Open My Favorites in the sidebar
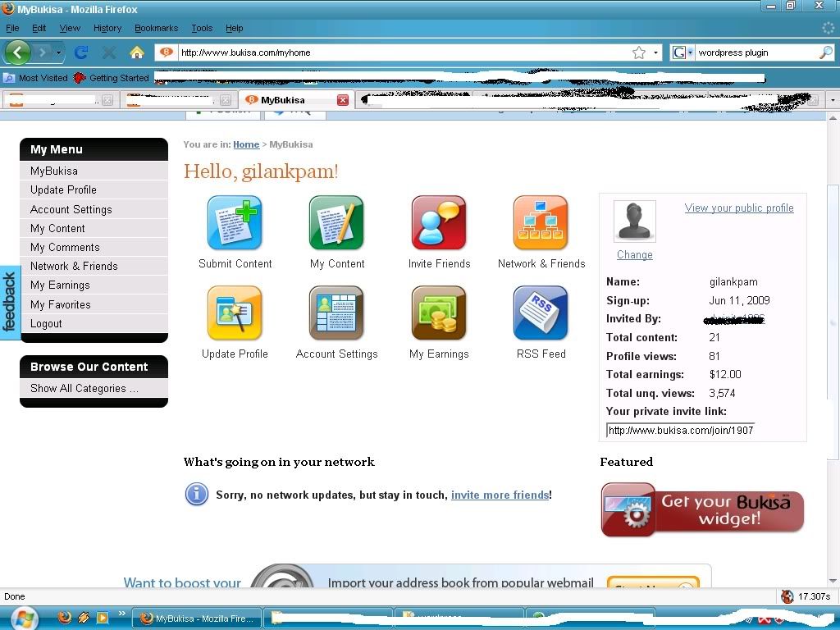The image size is (840, 630). 94,305
